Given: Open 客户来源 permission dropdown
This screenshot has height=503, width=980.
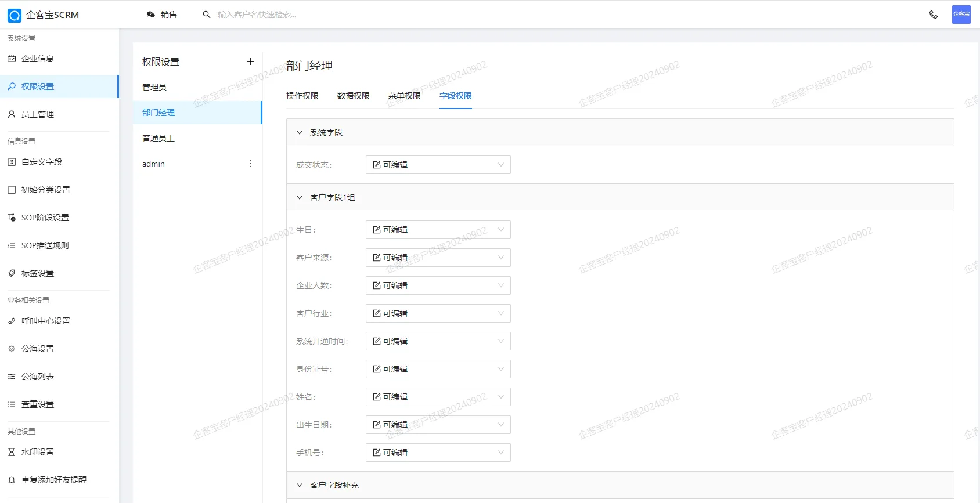Looking at the screenshot, I should (x=438, y=258).
